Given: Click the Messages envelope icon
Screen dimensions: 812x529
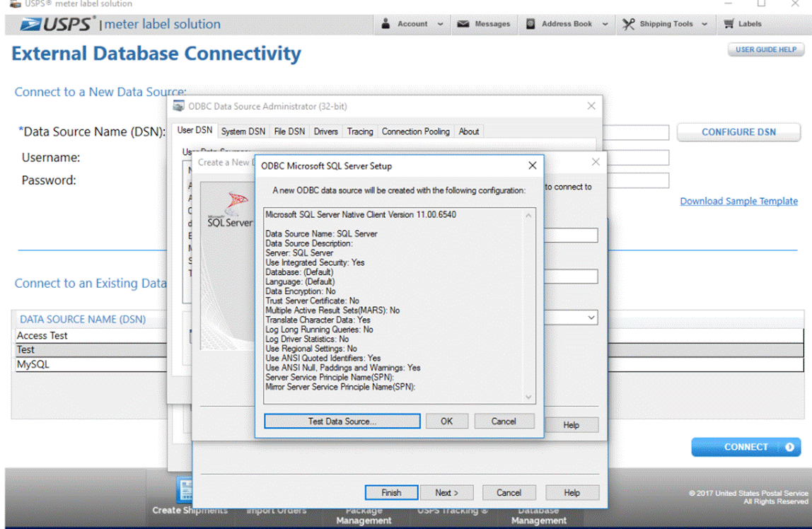Looking at the screenshot, I should pyautogui.click(x=463, y=24).
